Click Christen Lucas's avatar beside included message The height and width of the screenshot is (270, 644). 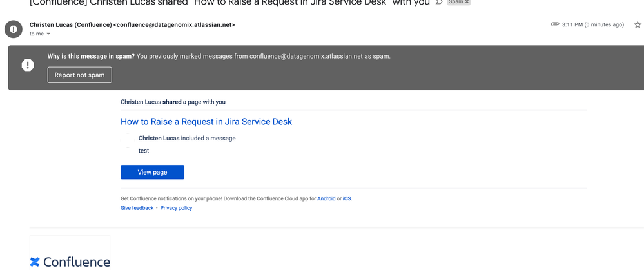[128, 140]
